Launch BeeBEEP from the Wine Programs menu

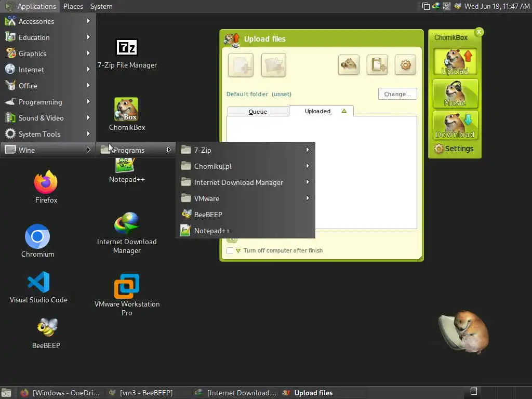[246, 215]
